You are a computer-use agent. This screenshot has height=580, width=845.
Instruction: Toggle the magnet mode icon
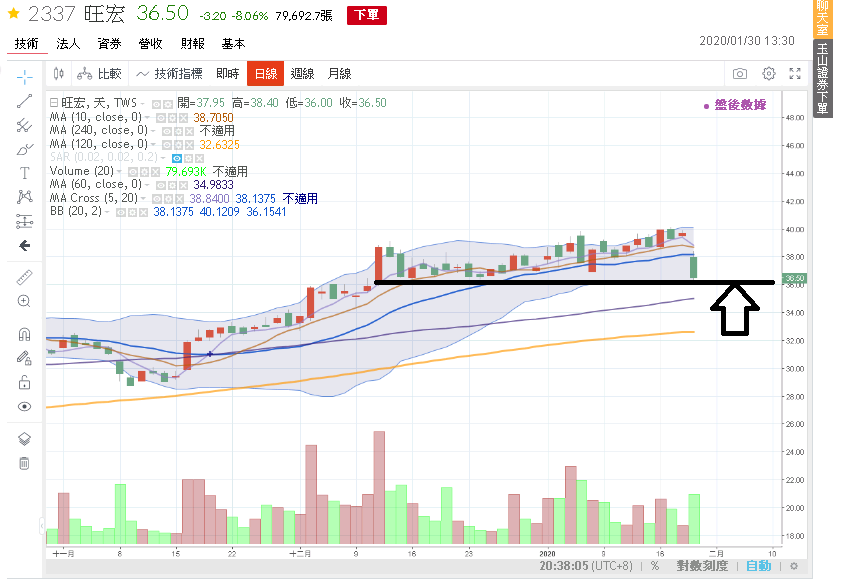(24, 335)
